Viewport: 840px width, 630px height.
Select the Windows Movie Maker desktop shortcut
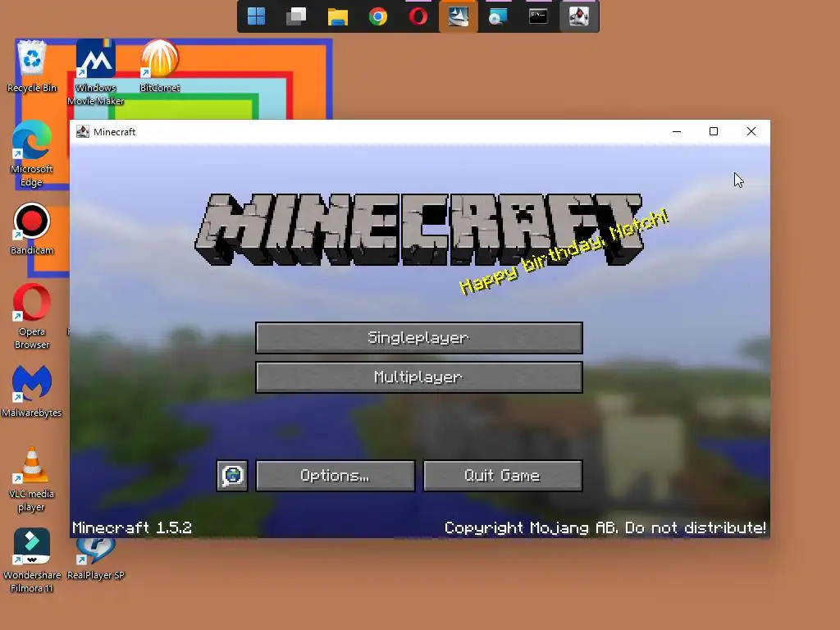[96, 73]
